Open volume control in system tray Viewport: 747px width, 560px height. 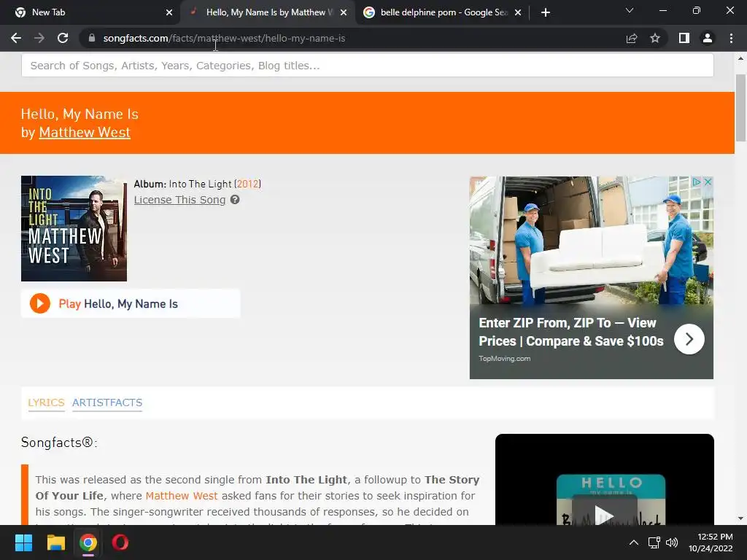(x=672, y=542)
